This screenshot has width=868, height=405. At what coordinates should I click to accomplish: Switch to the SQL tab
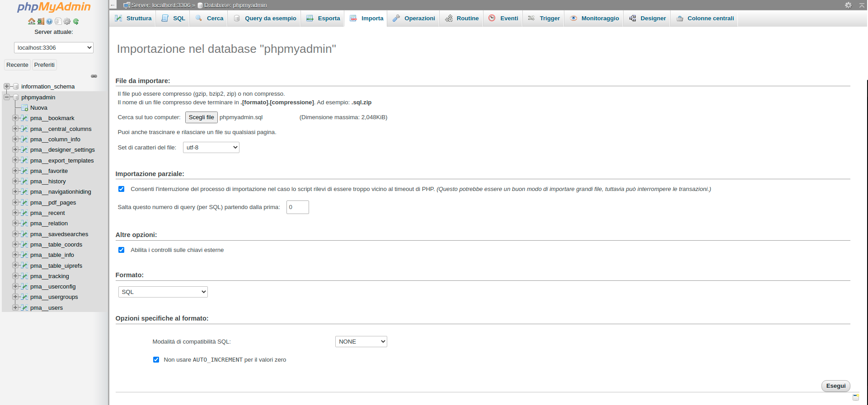[x=173, y=18]
